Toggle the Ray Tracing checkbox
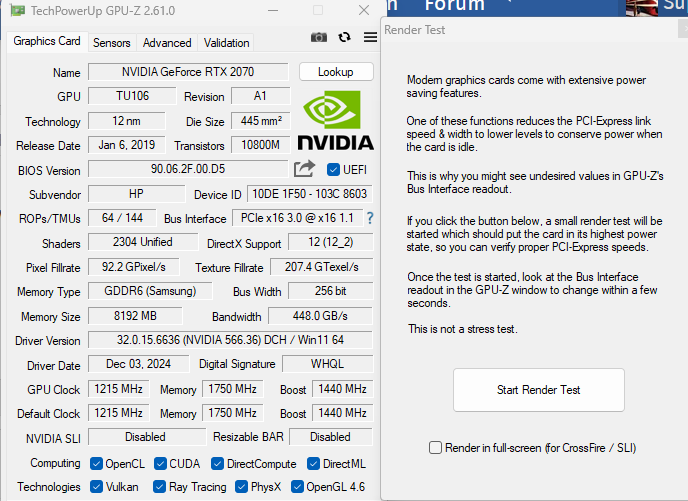Image resolution: width=688 pixels, height=501 pixels. click(159, 487)
